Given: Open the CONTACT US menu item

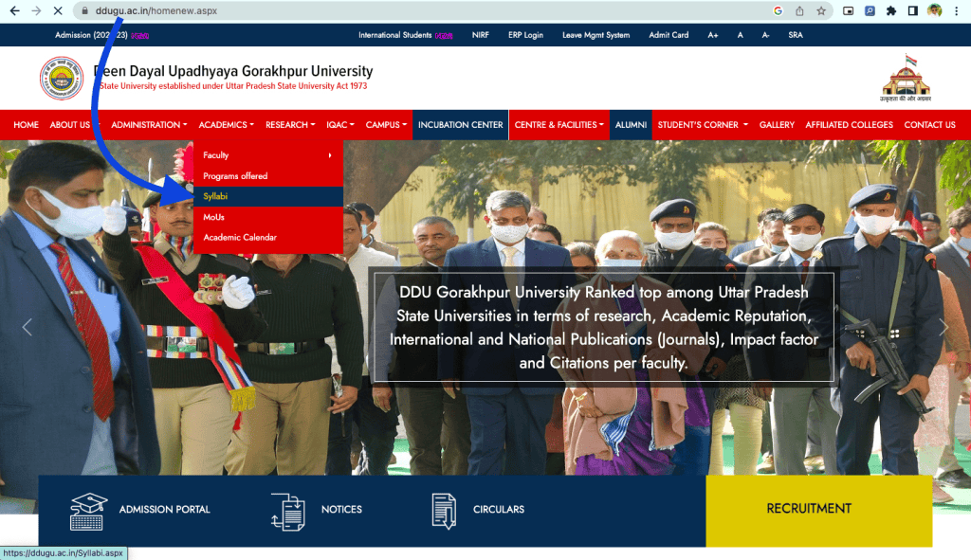Looking at the screenshot, I should 929,125.
